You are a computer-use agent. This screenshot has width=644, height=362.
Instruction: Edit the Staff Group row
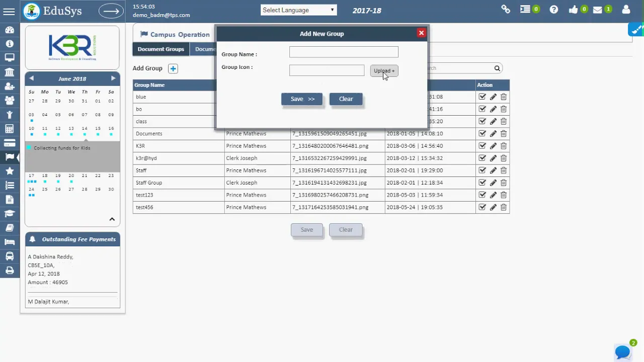(x=493, y=183)
